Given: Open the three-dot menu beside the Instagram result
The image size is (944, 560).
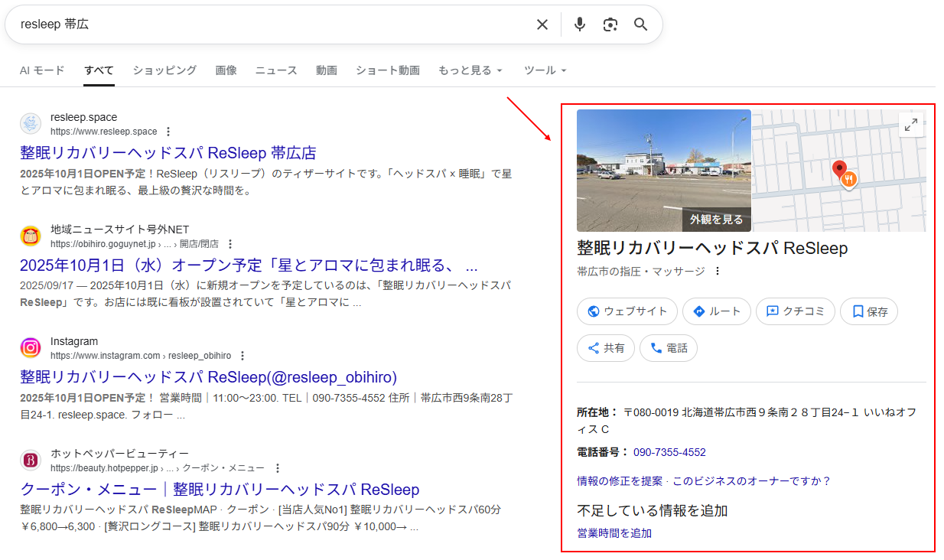Looking at the screenshot, I should pos(243,356).
